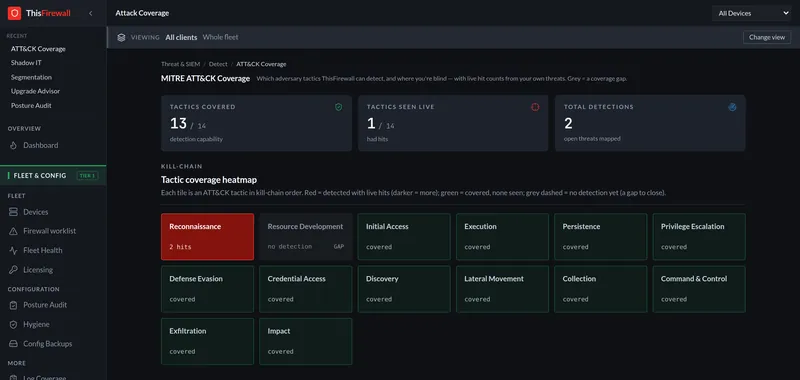Click the red target icon on Tactics Seen Live

(535, 107)
